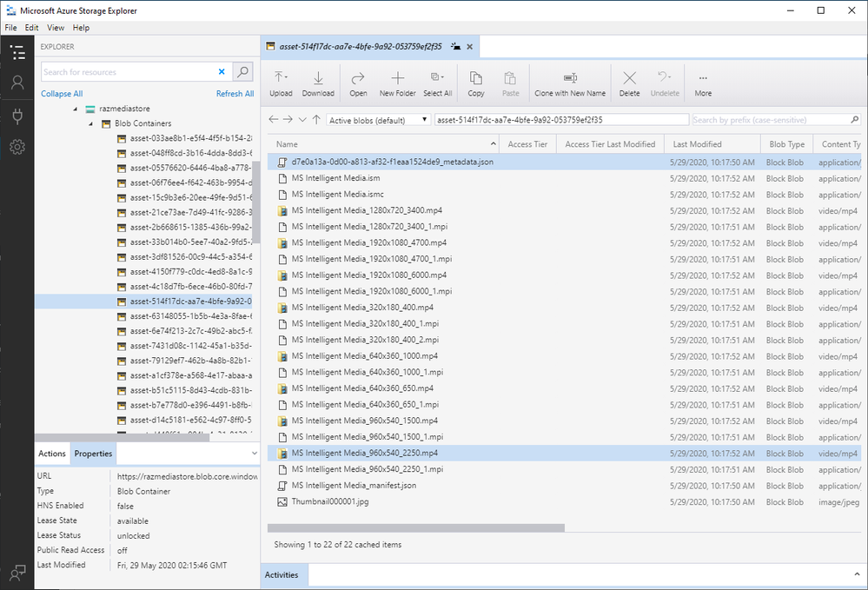Open the Edit menu
Viewport: 868px width, 590px height.
click(31, 28)
